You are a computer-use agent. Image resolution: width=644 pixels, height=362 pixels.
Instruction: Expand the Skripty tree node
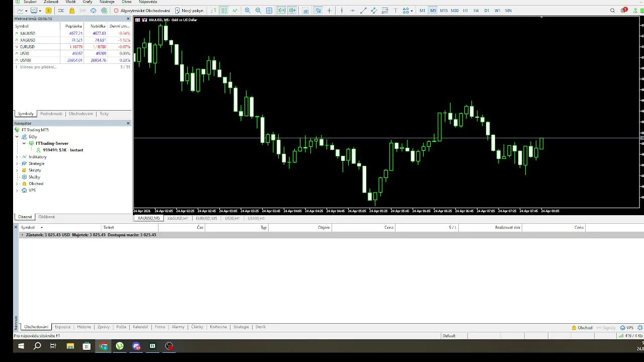[x=17, y=170]
